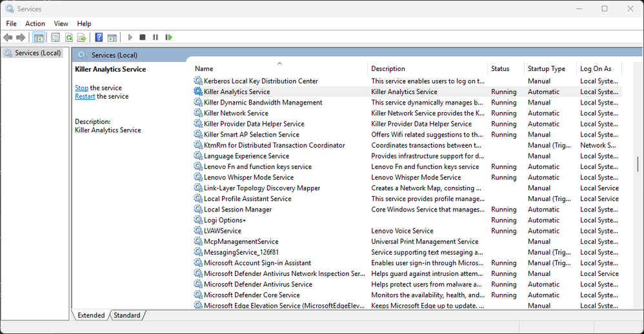Click the vertical scrollbar thumb in services list
Viewport: 644px width, 334px height.
638,164
